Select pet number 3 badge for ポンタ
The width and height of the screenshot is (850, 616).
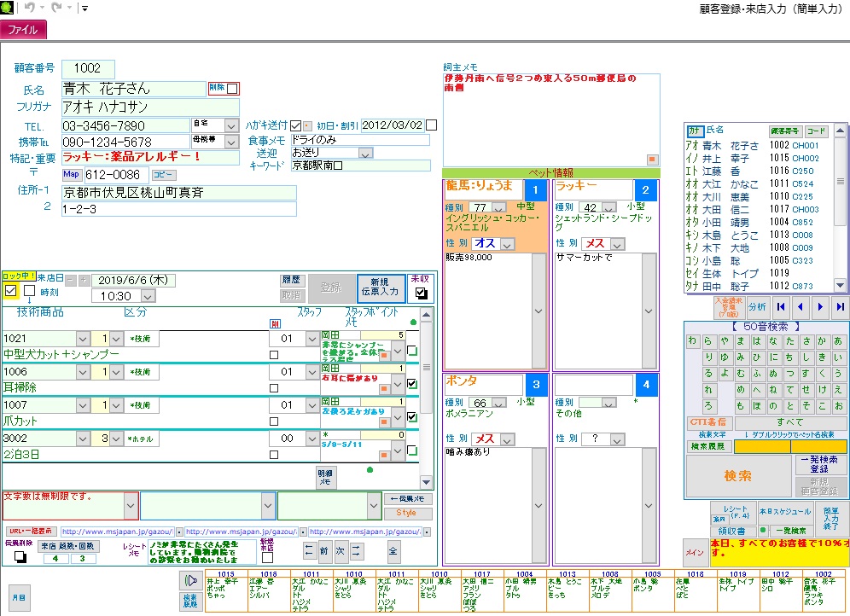pyautogui.click(x=536, y=385)
